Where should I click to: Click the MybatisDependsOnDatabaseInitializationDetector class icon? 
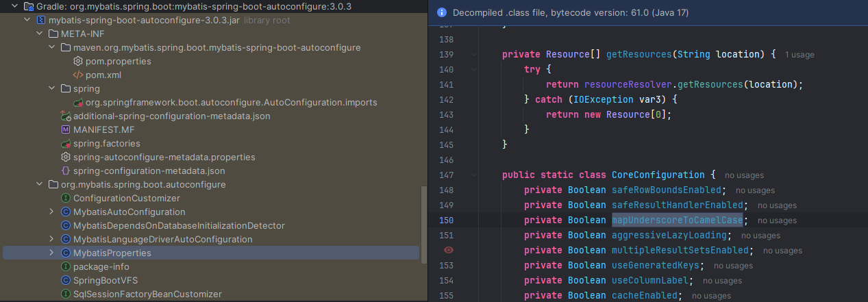tap(66, 225)
